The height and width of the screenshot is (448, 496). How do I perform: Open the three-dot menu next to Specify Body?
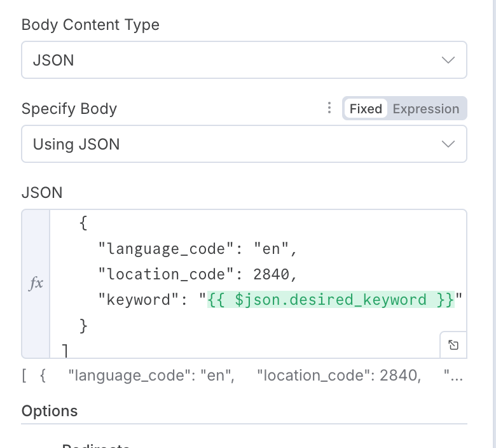pyautogui.click(x=329, y=108)
